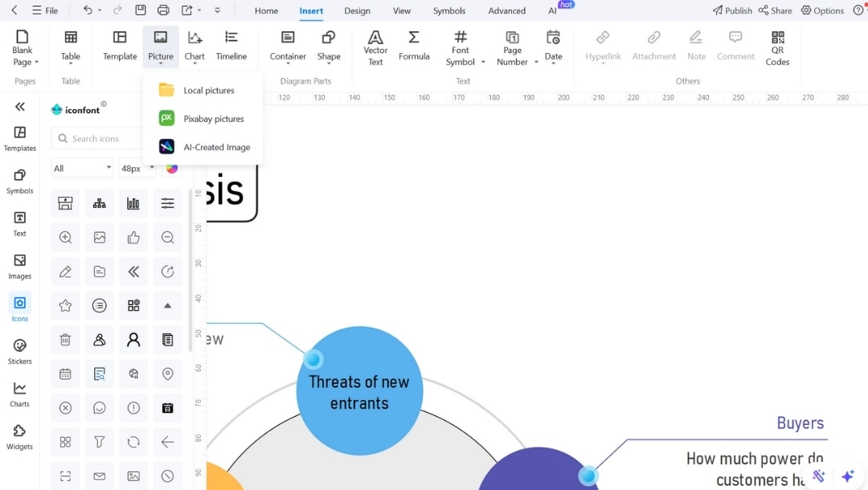Select the calendar icon in icon grid
868x490 pixels.
[x=65, y=374]
